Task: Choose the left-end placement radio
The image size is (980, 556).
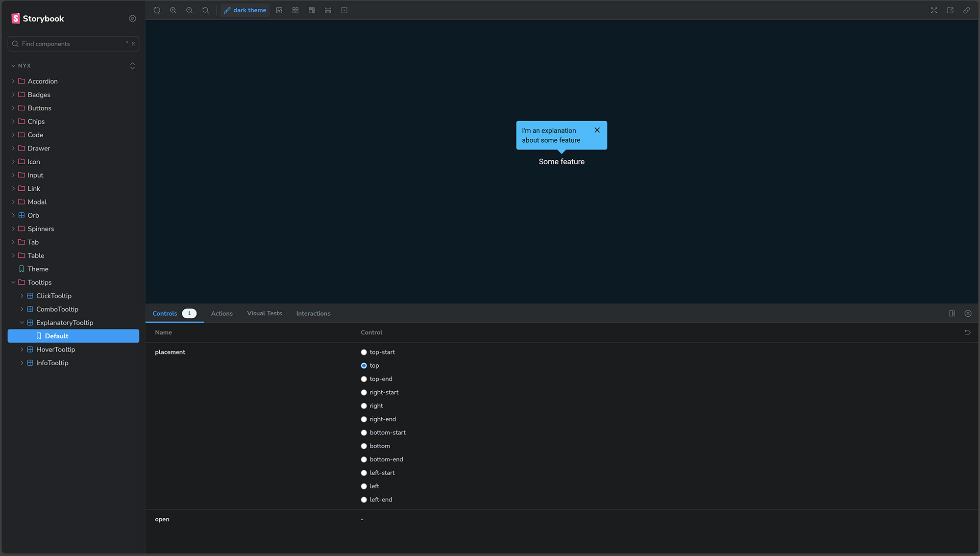Action: pos(364,500)
